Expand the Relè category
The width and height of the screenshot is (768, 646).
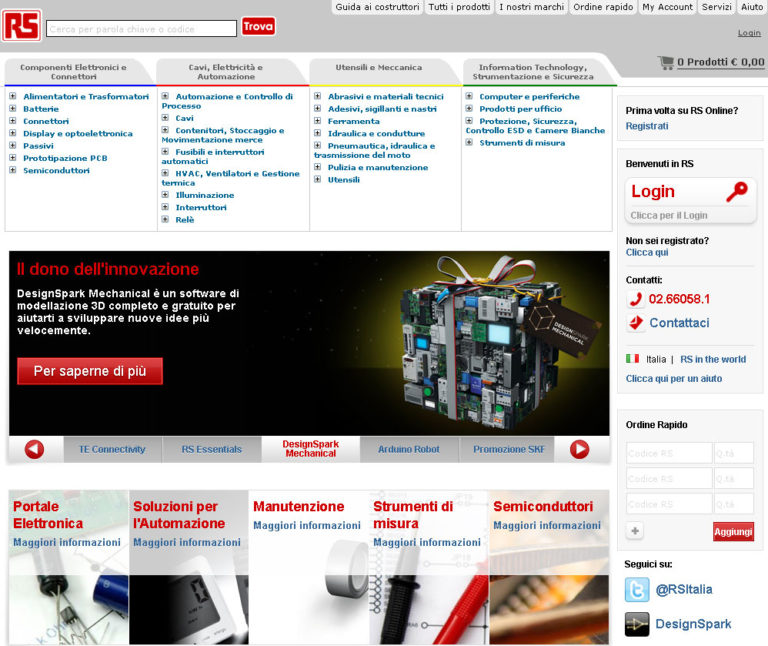pyautogui.click(x=165, y=219)
